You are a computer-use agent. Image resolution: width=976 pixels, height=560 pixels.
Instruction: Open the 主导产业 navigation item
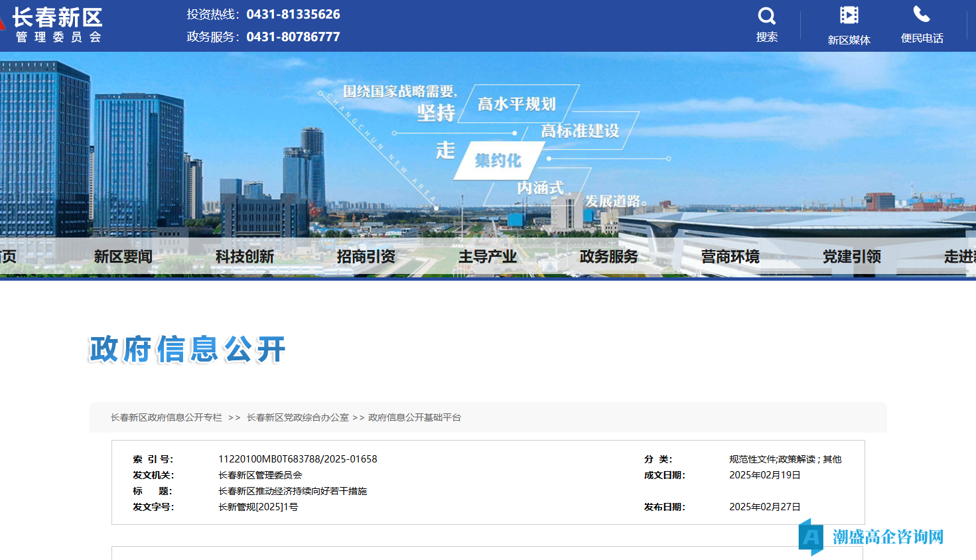tap(487, 257)
